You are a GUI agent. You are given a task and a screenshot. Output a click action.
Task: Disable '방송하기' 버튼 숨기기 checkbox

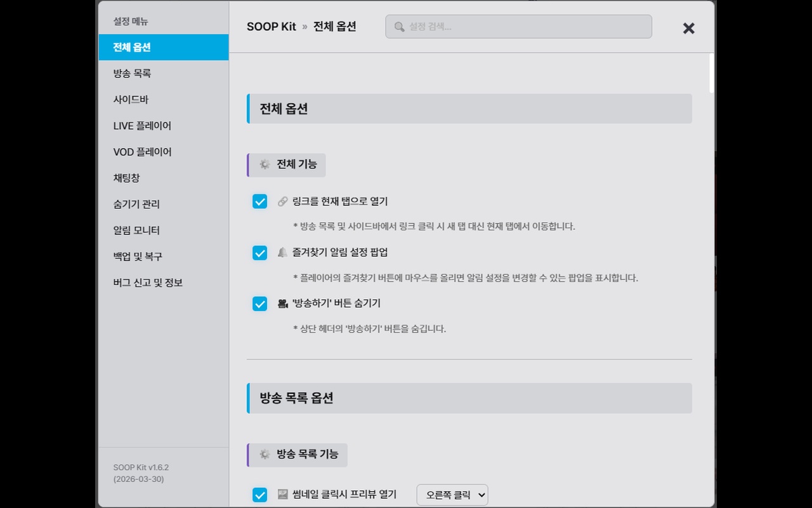(260, 304)
